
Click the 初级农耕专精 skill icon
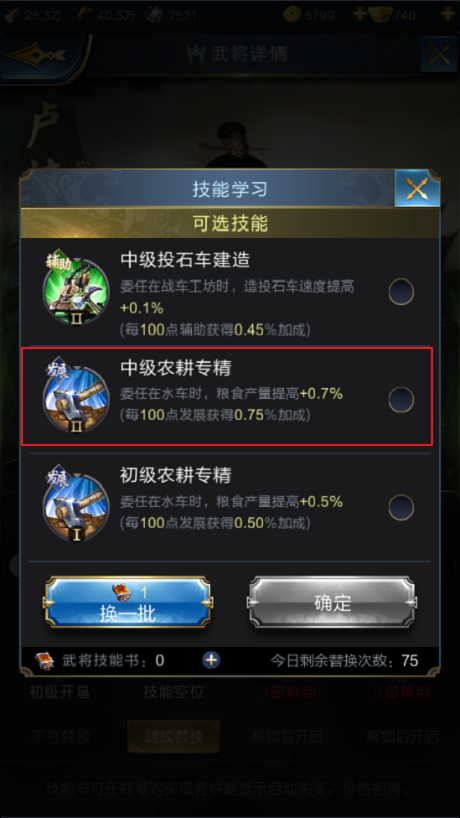coord(76,507)
